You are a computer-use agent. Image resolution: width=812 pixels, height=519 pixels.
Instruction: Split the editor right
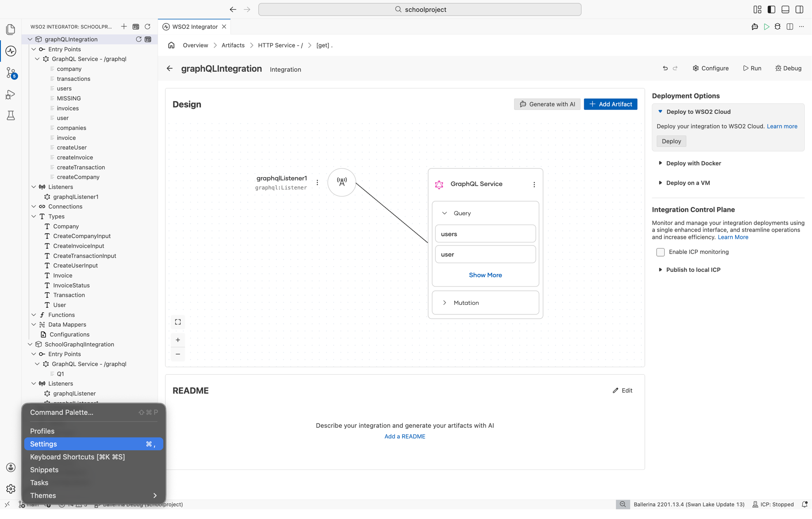790,27
